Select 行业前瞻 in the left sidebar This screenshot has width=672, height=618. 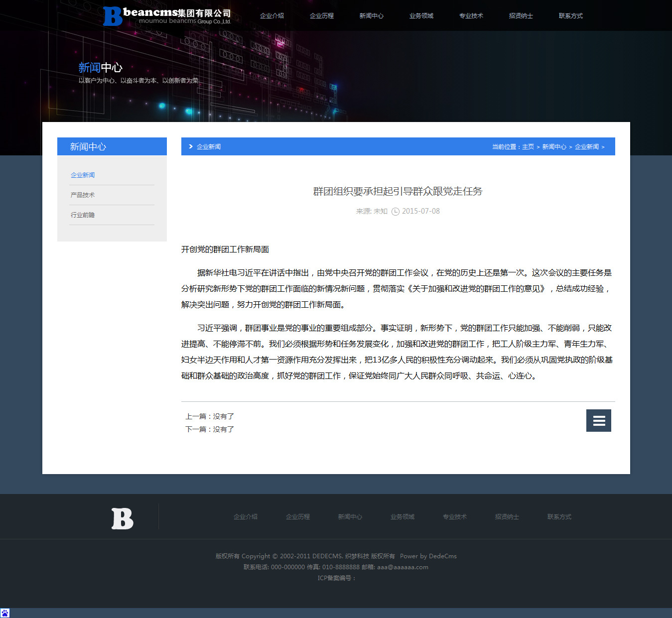pyautogui.click(x=83, y=215)
